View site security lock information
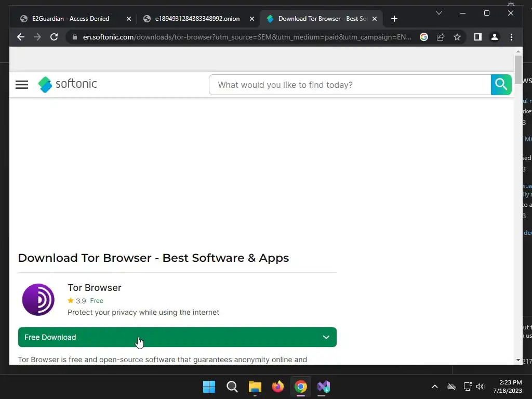The width and height of the screenshot is (532, 399). pyautogui.click(x=75, y=37)
